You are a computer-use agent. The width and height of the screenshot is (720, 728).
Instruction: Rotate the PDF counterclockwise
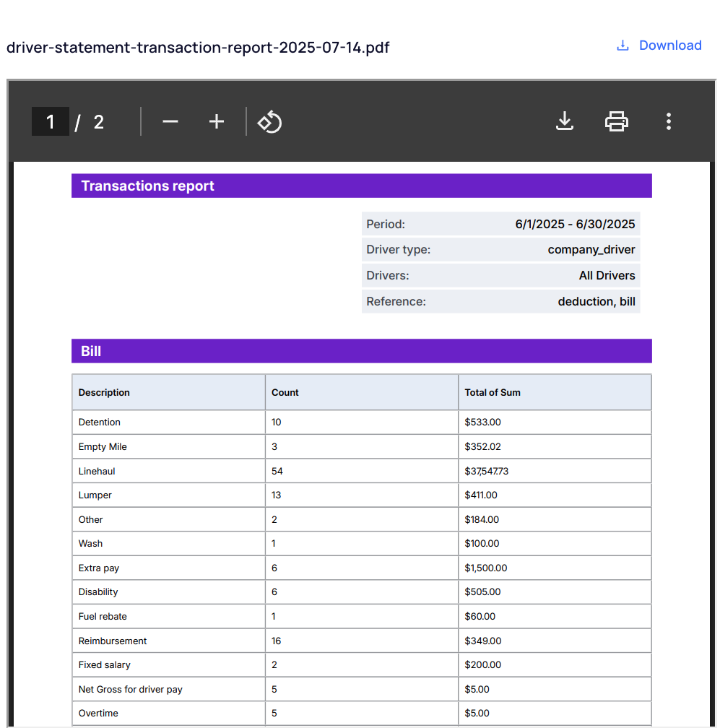coord(269,121)
